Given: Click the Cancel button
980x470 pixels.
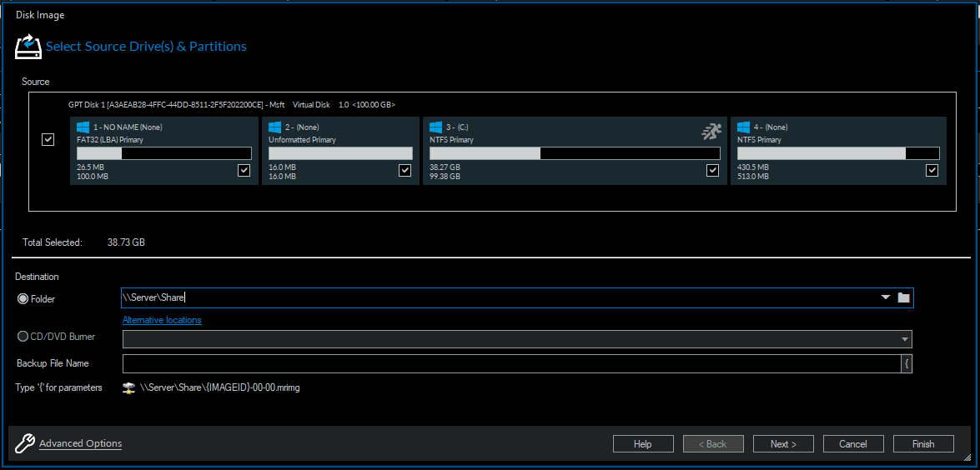Looking at the screenshot, I should [853, 444].
